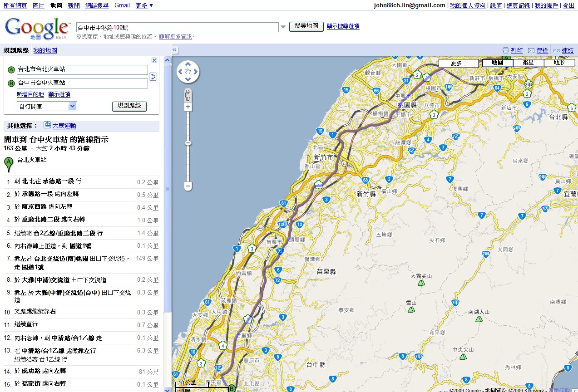The image size is (578, 392).
Task: Click in the map search input field
Action: click(177, 27)
